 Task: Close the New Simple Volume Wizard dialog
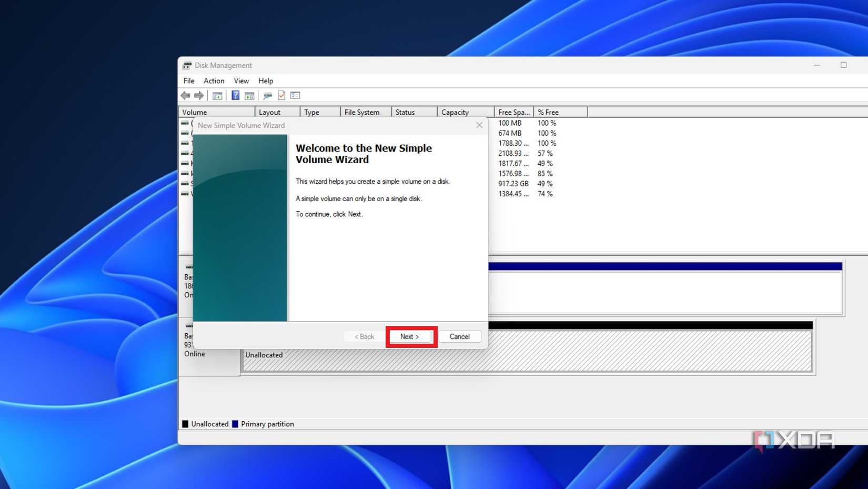[479, 125]
